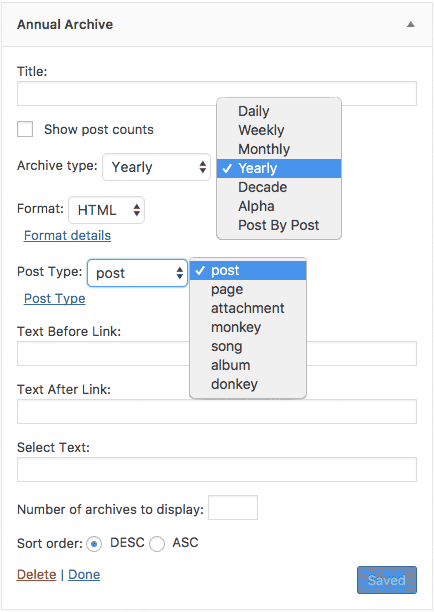
Task: Collapse the Annual Archive widget arrow
Action: tap(410, 25)
